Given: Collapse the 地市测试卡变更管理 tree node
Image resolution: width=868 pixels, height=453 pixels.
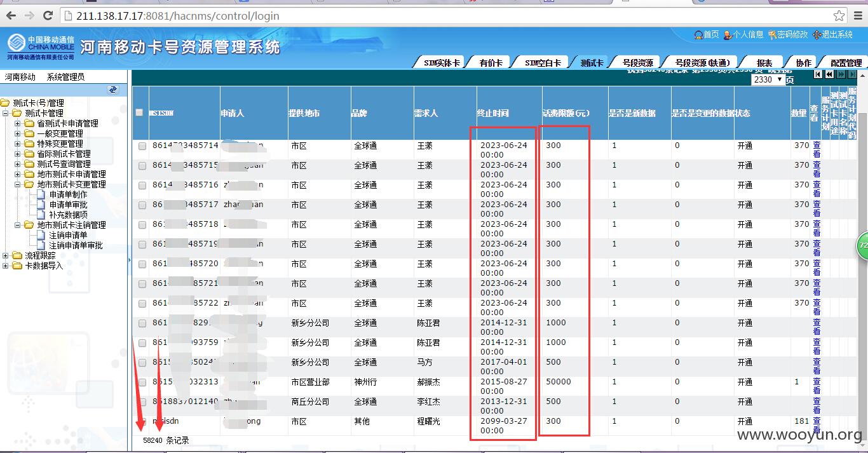Looking at the screenshot, I should (17, 184).
